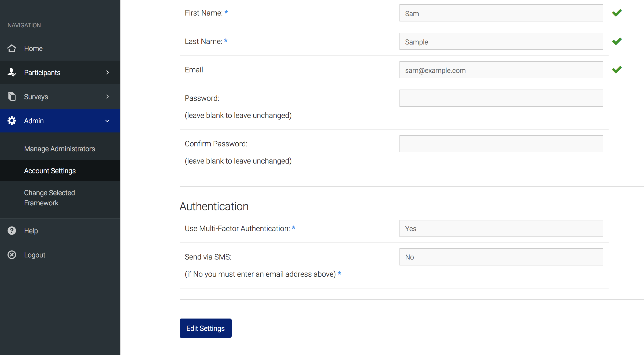644x355 pixels.
Task: Click the Logout circle-x icon
Action: pyautogui.click(x=12, y=255)
